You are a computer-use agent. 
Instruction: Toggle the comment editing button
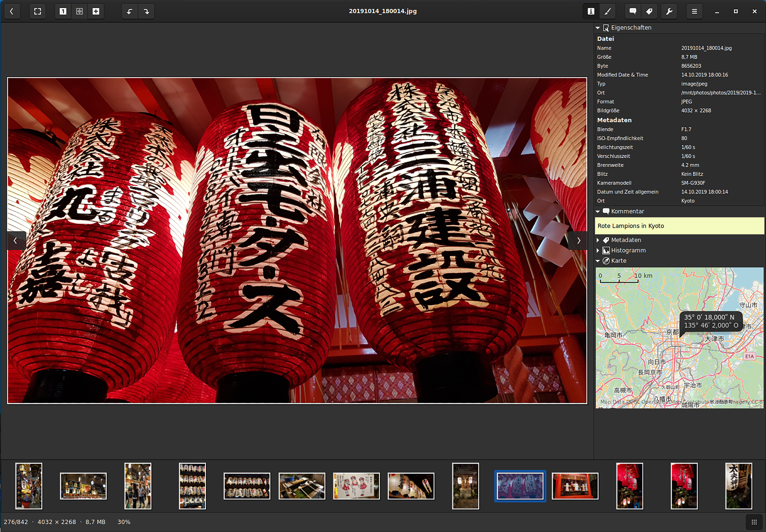tap(633, 11)
